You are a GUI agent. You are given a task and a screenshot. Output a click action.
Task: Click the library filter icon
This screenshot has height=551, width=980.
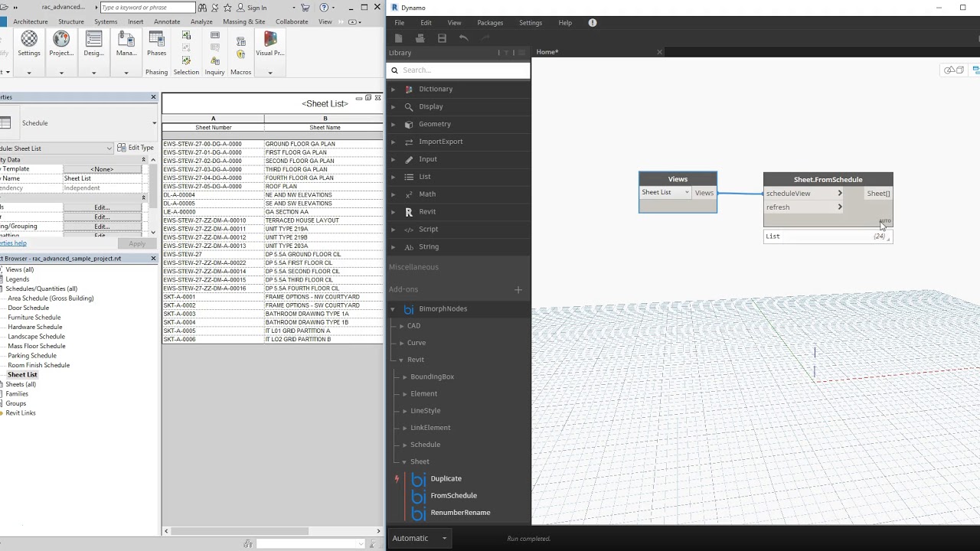[x=506, y=53]
